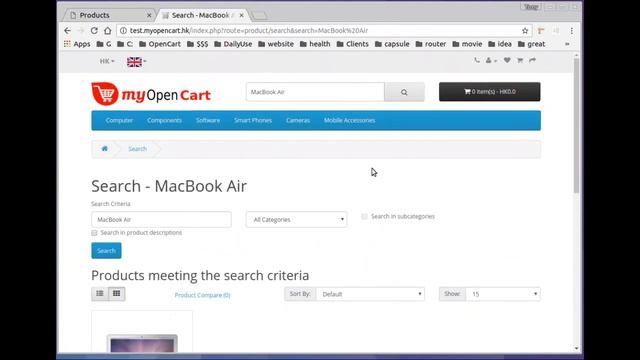Click the blue Search button
The width and height of the screenshot is (640, 360).
click(x=106, y=251)
